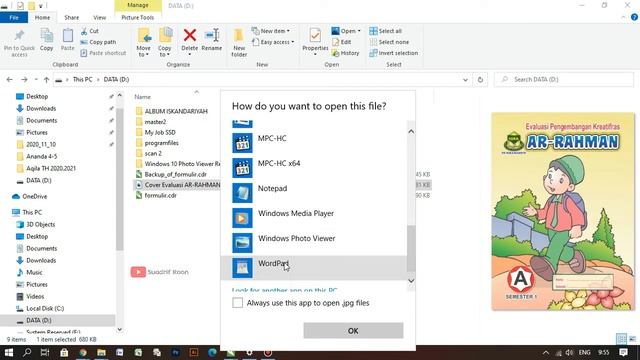Check Always use this app checkbox
The image size is (640, 360).
click(238, 303)
